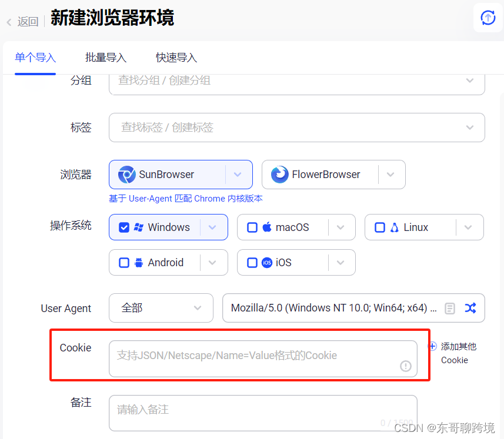Screen dimensions: 504x439
Task: Focus the Cookie input field
Action: (x=263, y=358)
